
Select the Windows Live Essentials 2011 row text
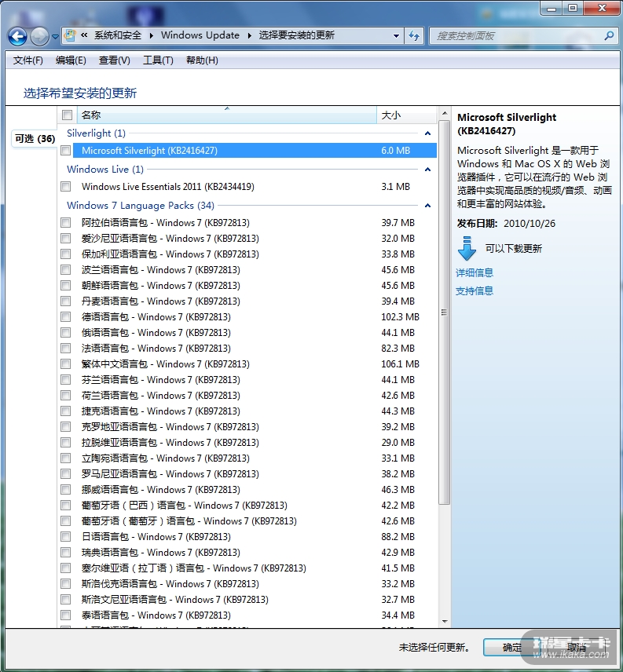coord(167,186)
